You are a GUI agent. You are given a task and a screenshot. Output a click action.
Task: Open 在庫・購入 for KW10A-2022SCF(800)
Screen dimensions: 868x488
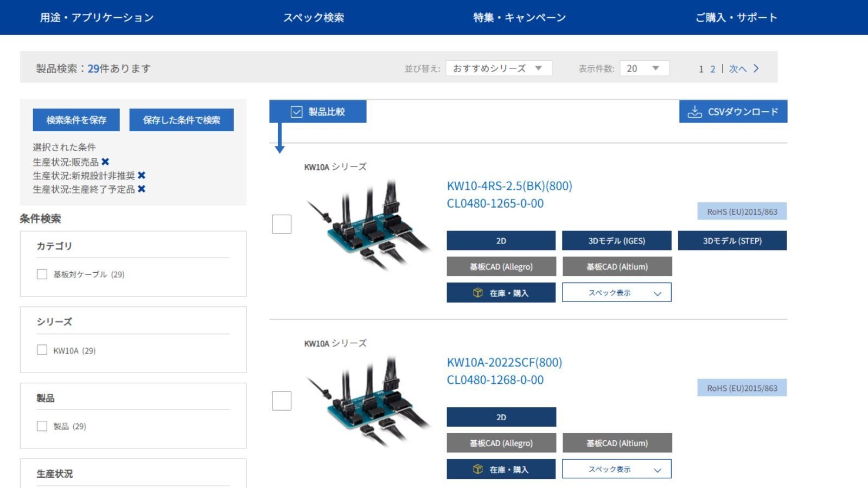coord(501,469)
